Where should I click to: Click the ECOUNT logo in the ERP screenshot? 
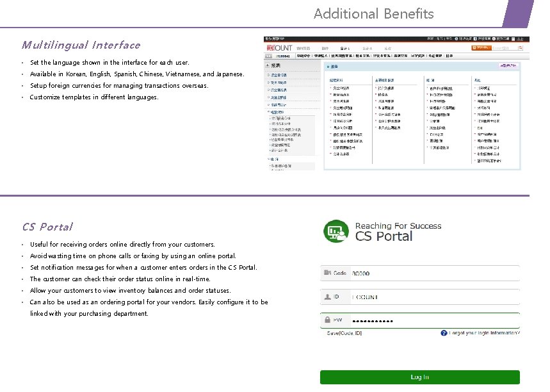click(279, 48)
